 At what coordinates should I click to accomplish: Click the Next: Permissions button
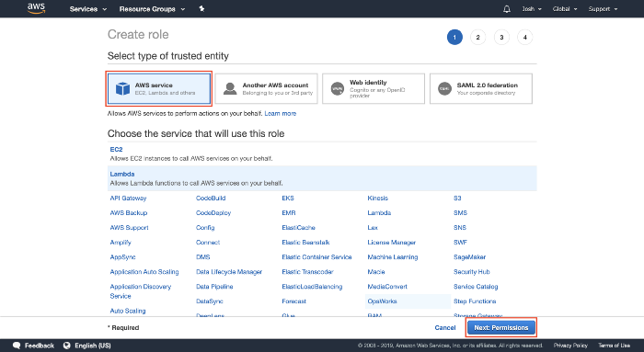[x=501, y=328]
